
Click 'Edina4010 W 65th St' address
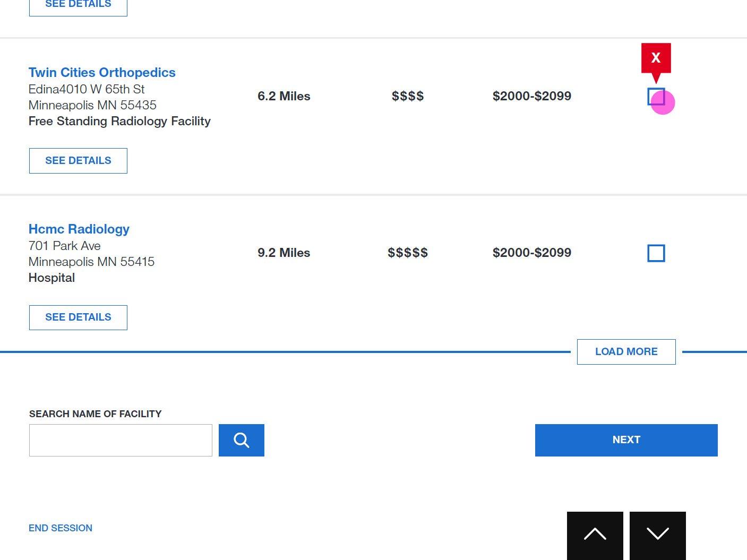(87, 89)
